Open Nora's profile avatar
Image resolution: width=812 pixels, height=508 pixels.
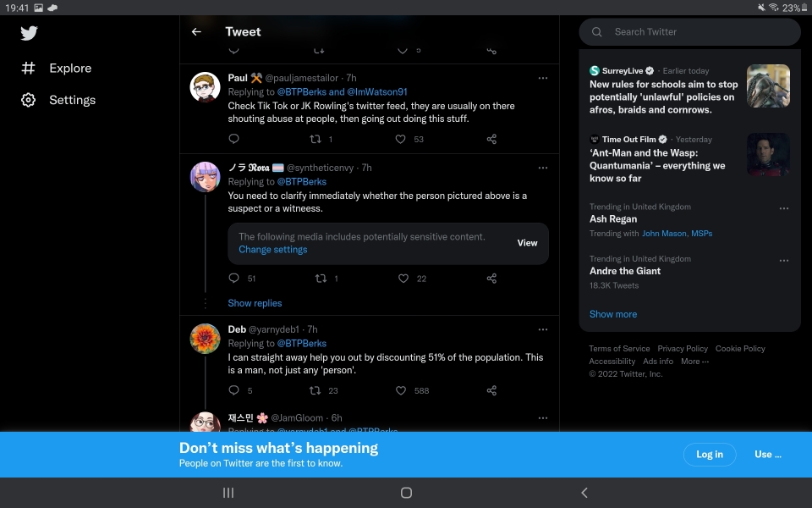(x=205, y=177)
